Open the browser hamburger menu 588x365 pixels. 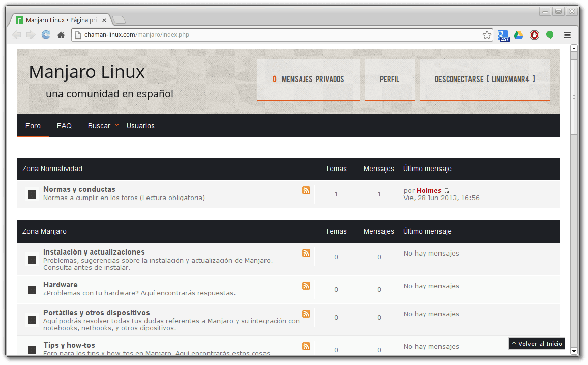click(x=567, y=35)
